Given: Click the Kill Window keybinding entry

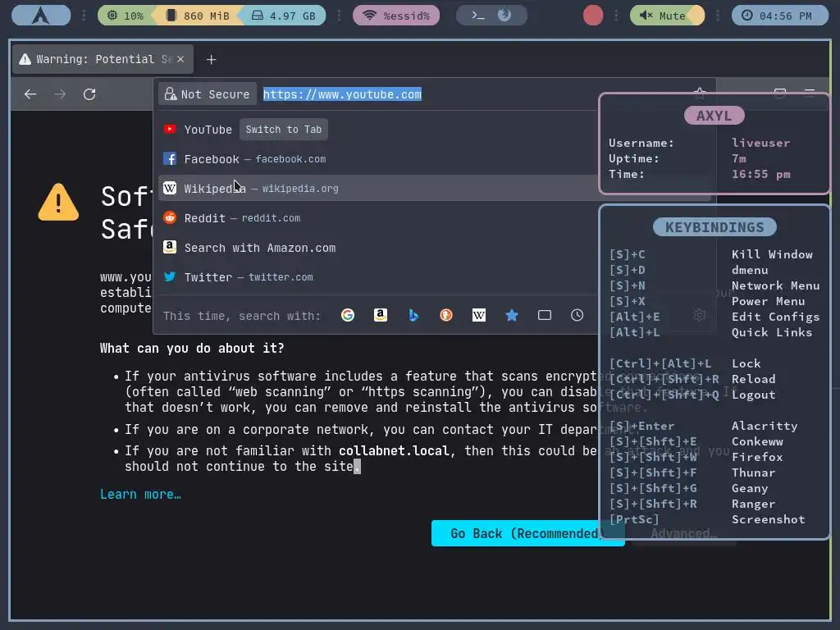Looking at the screenshot, I should click(772, 254).
